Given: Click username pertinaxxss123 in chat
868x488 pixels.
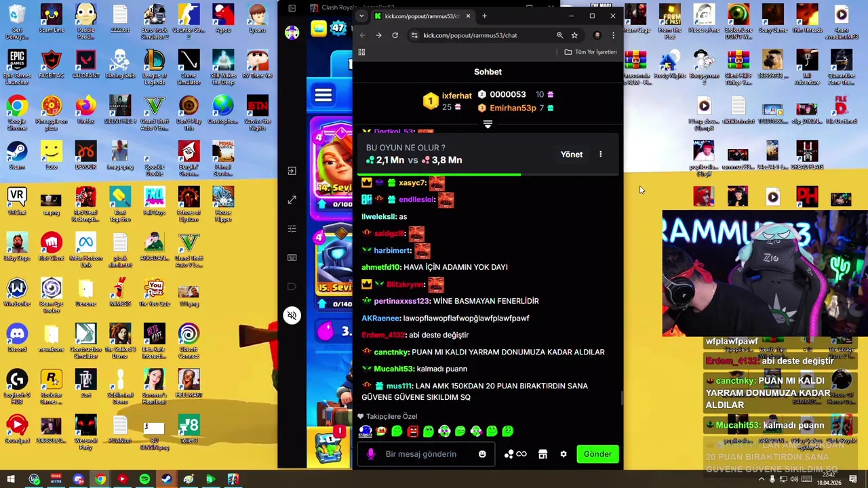Looking at the screenshot, I should coord(401,301).
